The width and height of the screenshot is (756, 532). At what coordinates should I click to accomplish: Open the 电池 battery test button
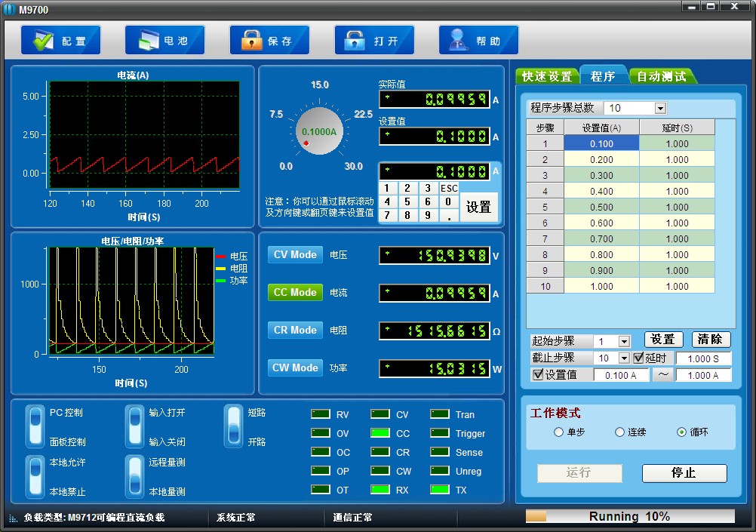[165, 40]
